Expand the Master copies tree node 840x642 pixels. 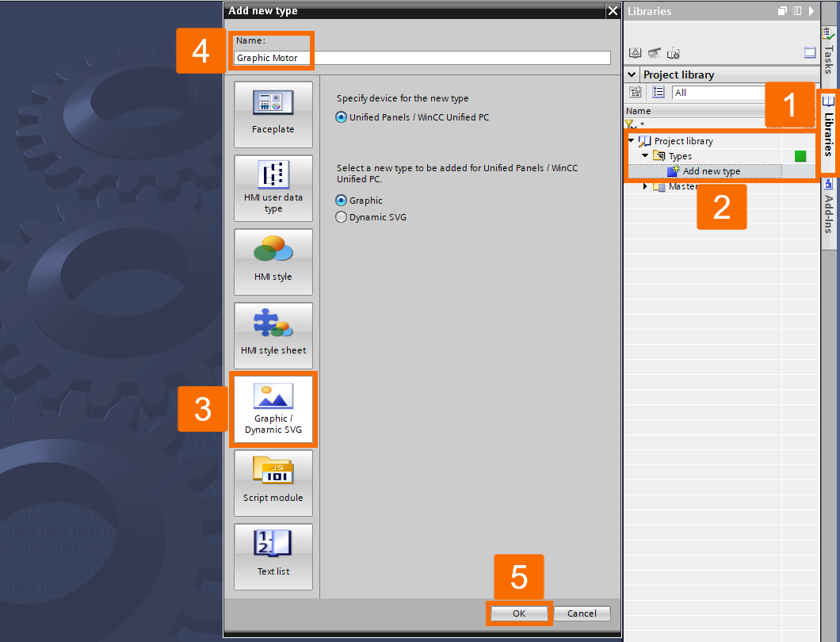[x=645, y=186]
